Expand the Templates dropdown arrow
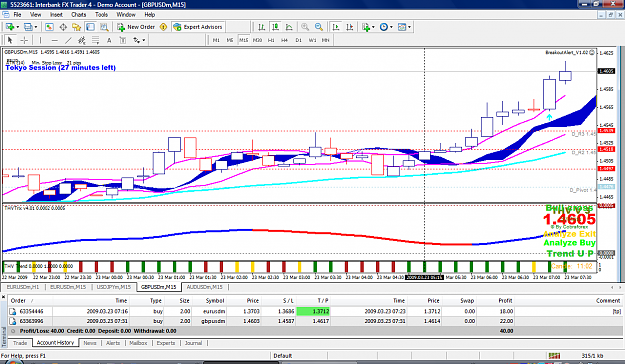 point(409,27)
